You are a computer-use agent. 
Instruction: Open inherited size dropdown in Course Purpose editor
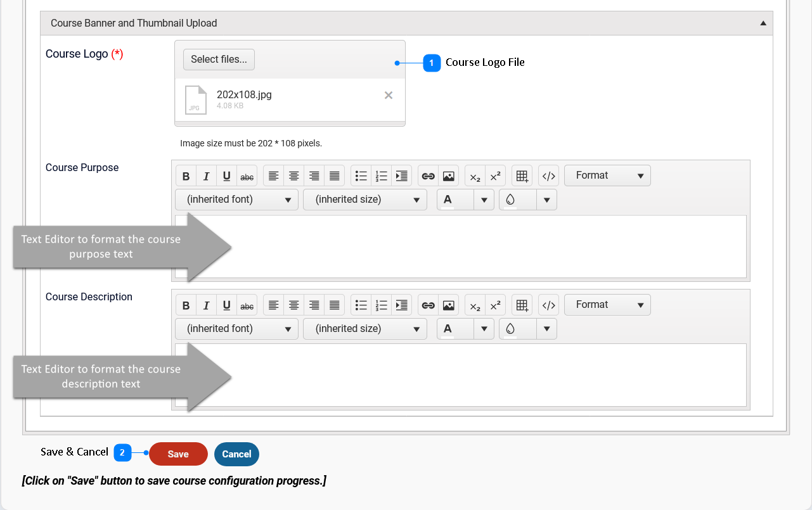[x=364, y=200]
